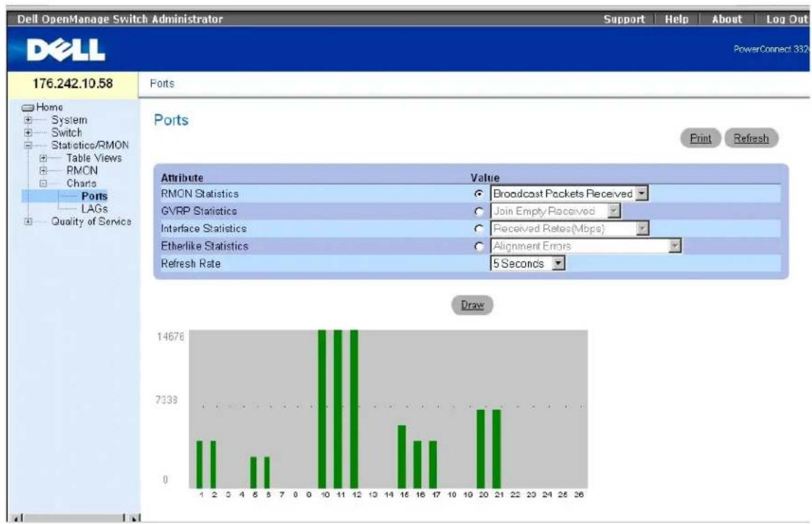Viewport: 812px width, 524px height.
Task: Expand the Quality of Service node
Action: (x=29, y=221)
